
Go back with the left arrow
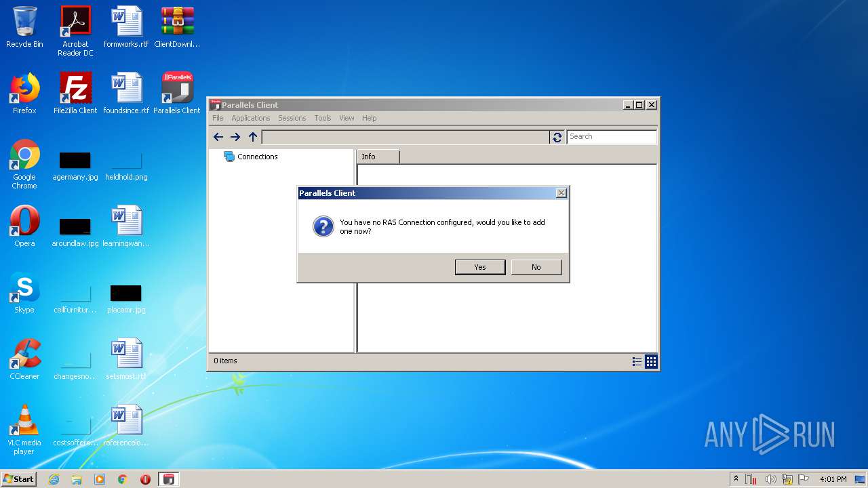tap(218, 137)
